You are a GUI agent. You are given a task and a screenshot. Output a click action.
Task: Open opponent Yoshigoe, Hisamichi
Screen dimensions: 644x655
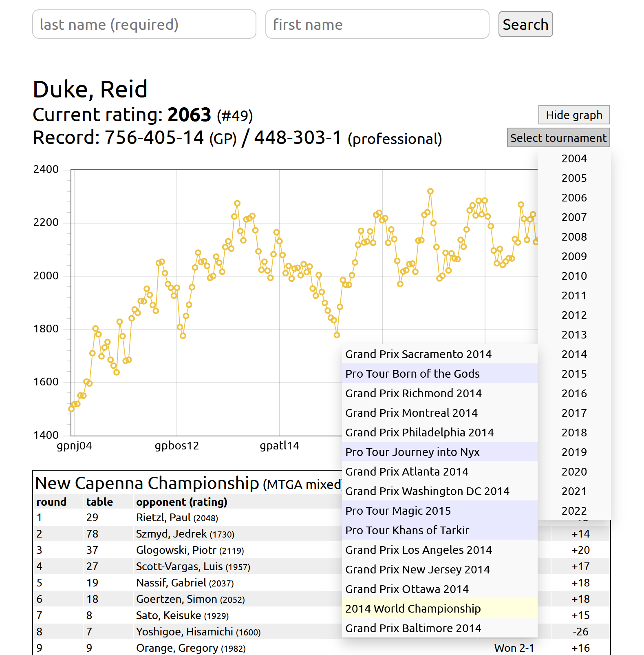(x=185, y=632)
